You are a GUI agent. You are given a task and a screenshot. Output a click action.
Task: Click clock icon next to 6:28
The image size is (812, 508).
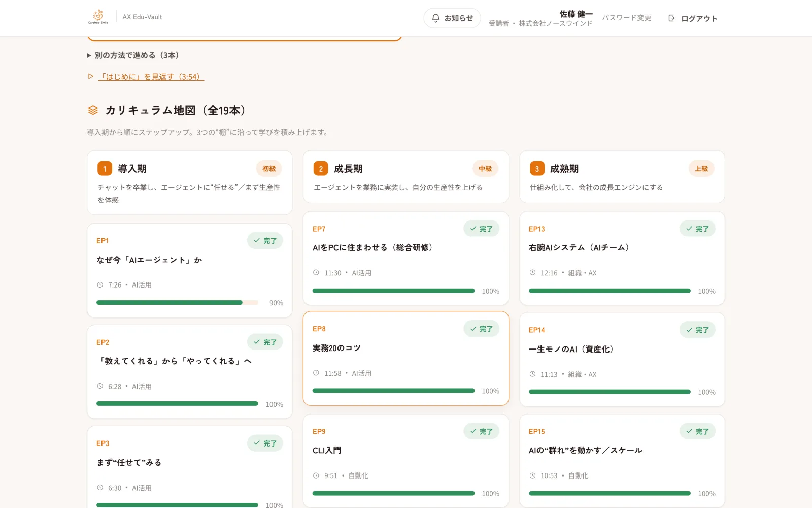[100, 386]
